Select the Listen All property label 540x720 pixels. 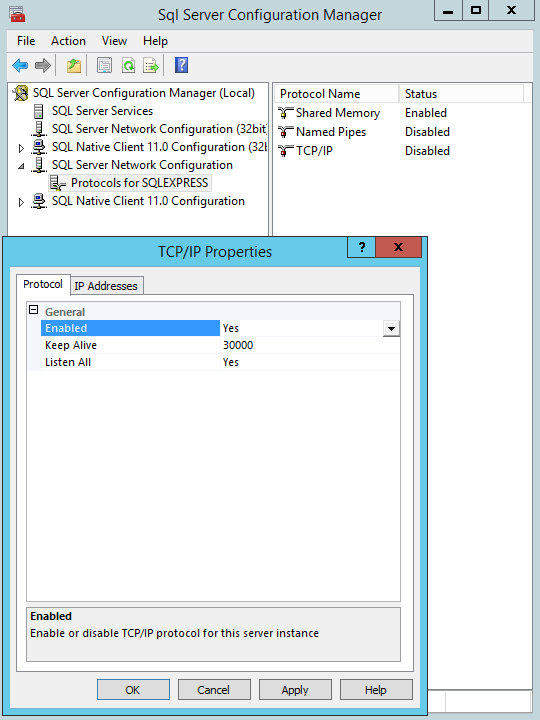(68, 362)
